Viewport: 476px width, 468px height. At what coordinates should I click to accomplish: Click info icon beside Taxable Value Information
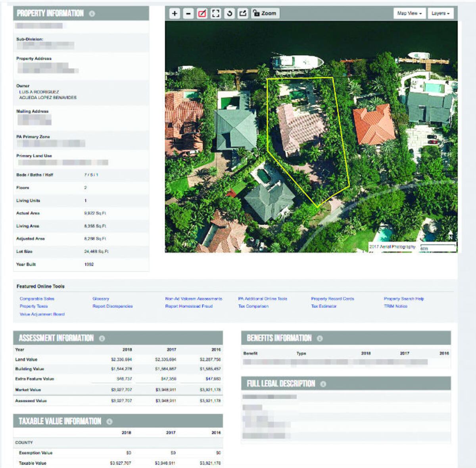[x=109, y=421]
